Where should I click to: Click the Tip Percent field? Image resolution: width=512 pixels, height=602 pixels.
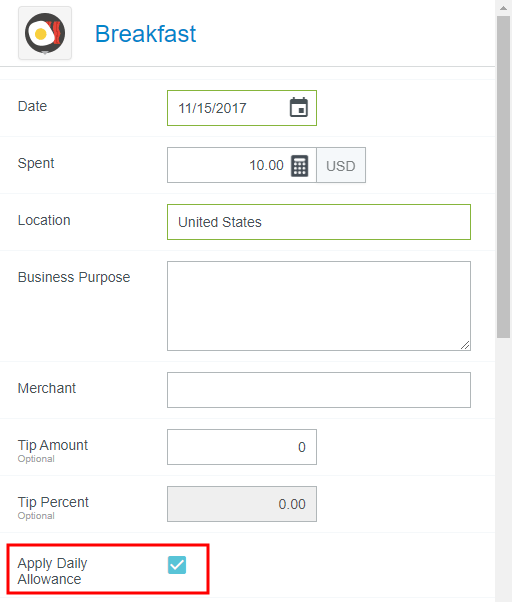242,504
